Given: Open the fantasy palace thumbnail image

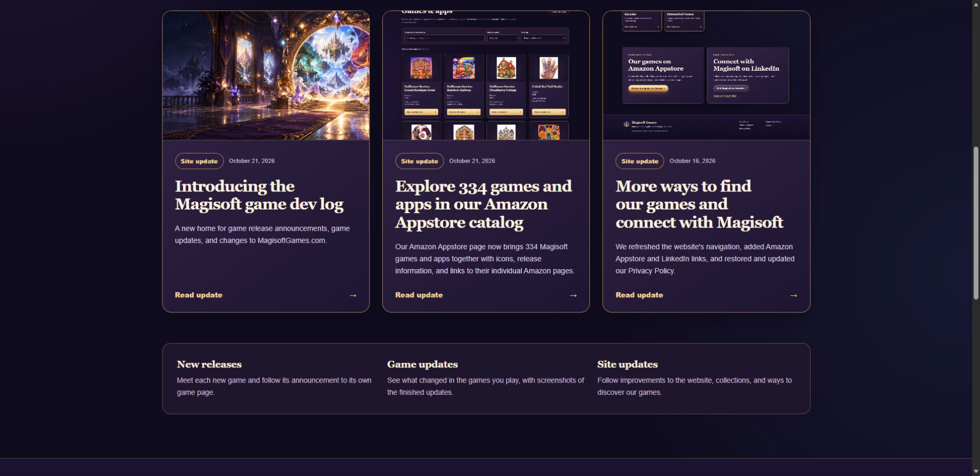Looking at the screenshot, I should click(266, 75).
